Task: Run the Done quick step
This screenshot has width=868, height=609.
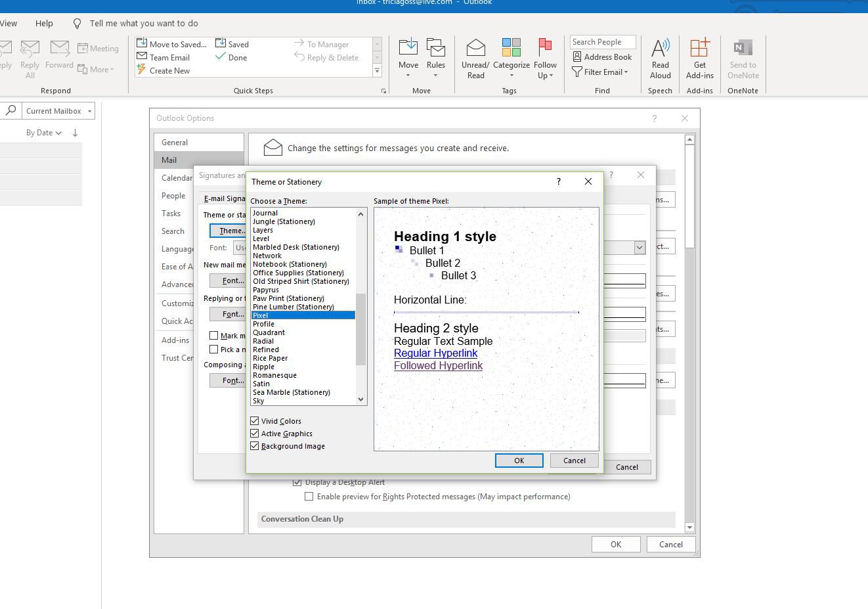Action: 231,57
